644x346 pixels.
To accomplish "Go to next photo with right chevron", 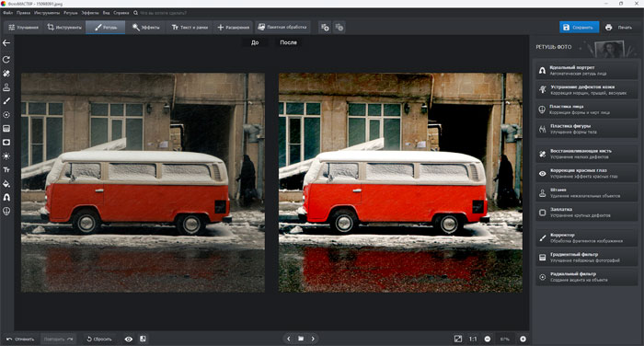I will pyautogui.click(x=313, y=339).
